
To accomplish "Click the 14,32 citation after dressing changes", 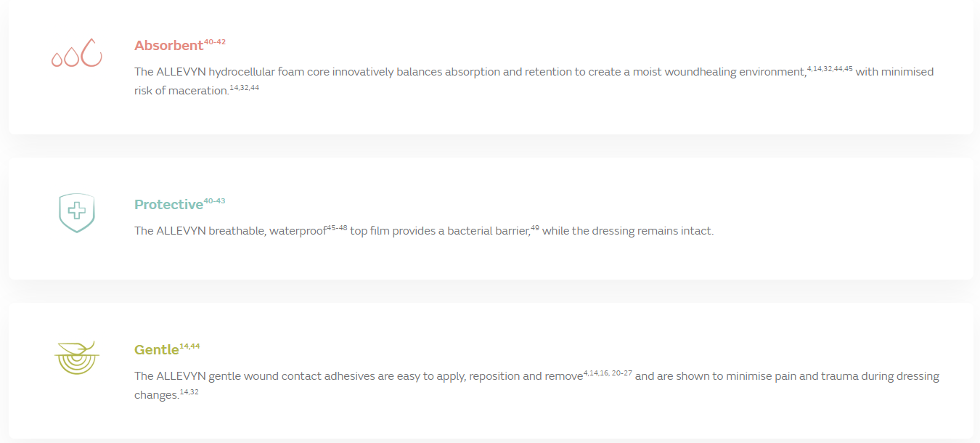I will pyautogui.click(x=189, y=392).
